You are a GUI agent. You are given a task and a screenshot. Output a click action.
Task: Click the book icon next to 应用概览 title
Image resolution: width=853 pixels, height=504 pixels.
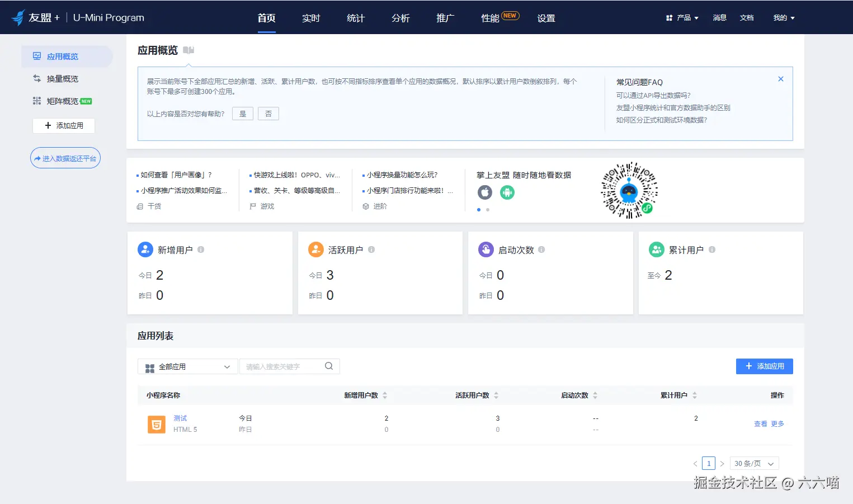pos(188,50)
